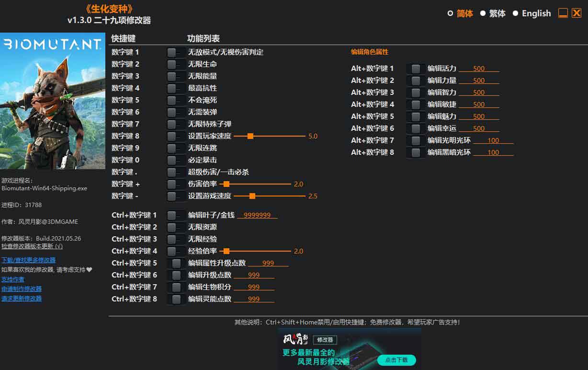Turn on 最高抗性 switch
588x370 pixels.
click(x=176, y=88)
